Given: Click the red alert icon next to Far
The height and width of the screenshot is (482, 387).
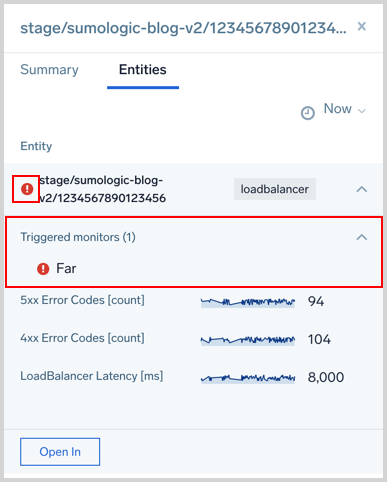Looking at the screenshot, I should point(43,269).
